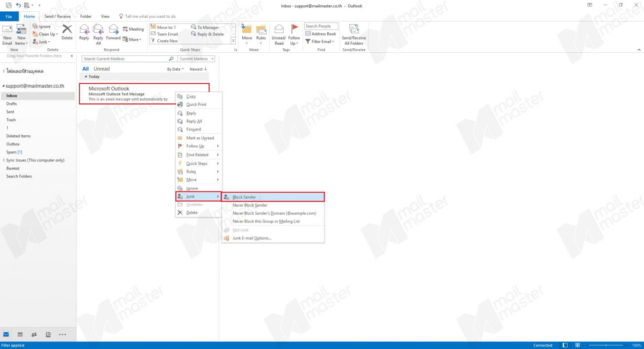The width and height of the screenshot is (644, 349).
Task: Open the Find Related submenu
Action: (x=198, y=155)
